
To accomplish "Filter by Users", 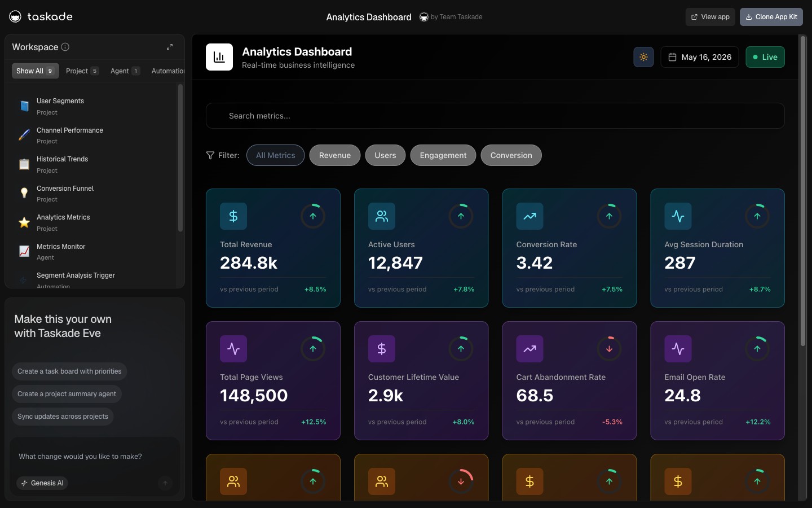I will pyautogui.click(x=386, y=155).
